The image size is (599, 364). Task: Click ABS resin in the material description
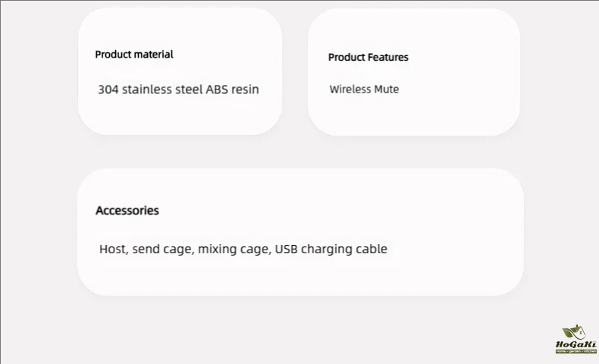tap(232, 89)
